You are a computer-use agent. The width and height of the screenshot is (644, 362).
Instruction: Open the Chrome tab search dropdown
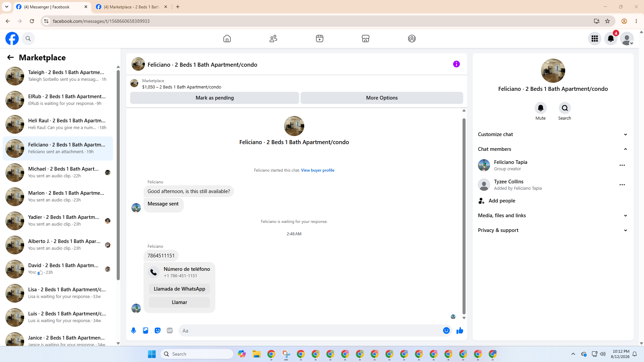pos(7,7)
